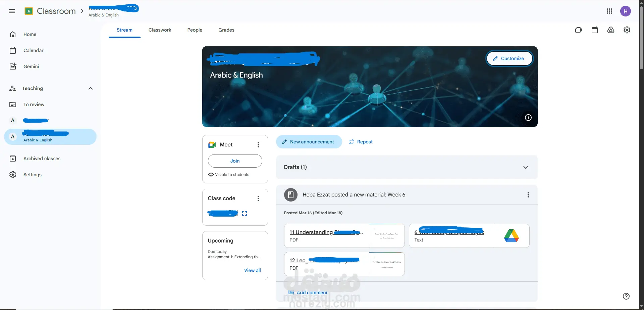644x310 pixels.
Task: Click the Gemini sparkle icon
Action: point(13,67)
